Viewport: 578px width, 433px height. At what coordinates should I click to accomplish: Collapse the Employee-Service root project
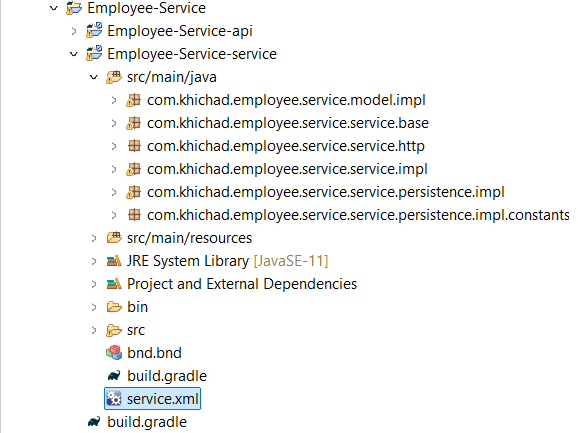54,8
